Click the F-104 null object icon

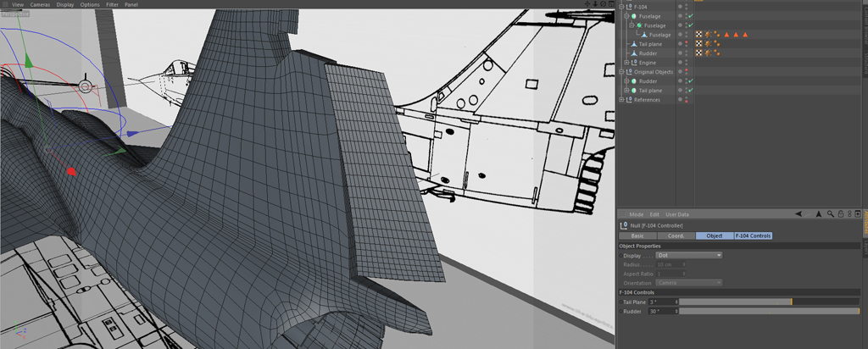coord(629,7)
